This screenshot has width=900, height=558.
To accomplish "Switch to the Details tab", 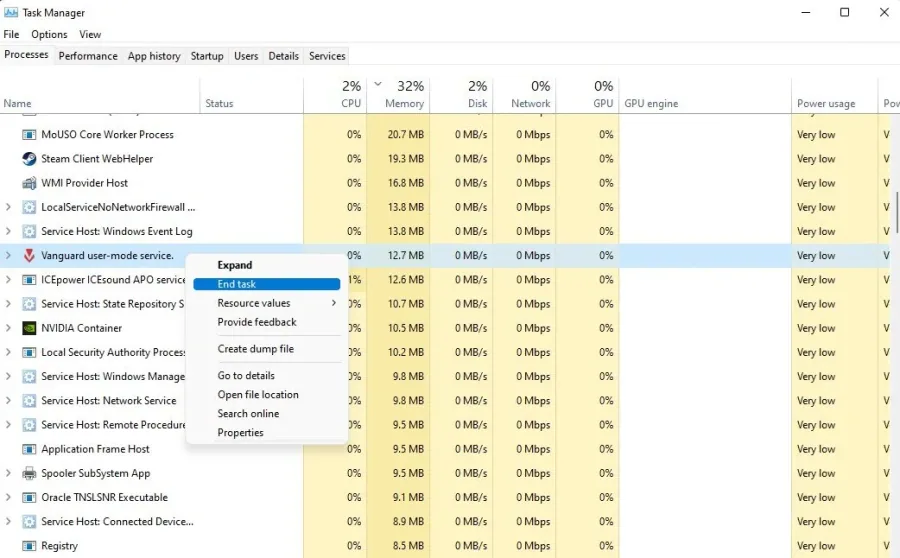I will tap(284, 56).
